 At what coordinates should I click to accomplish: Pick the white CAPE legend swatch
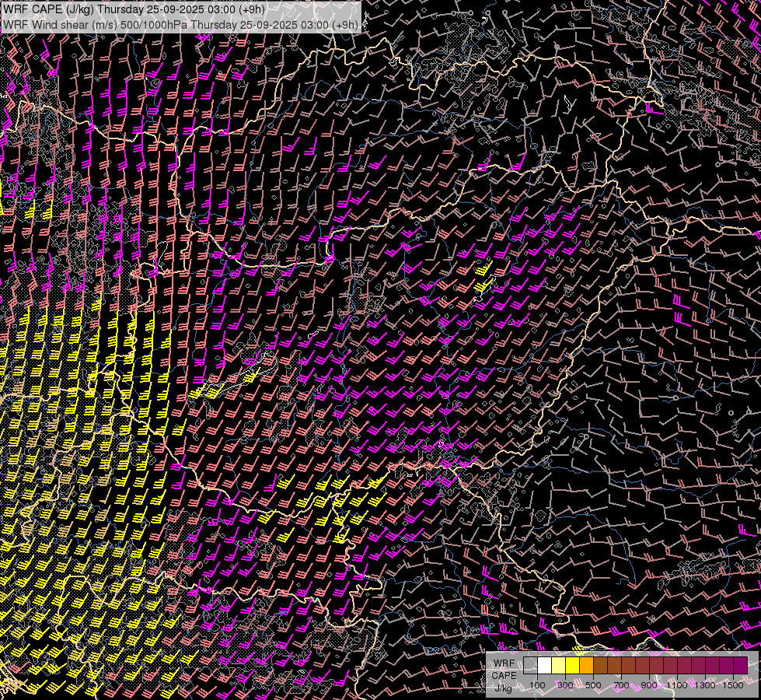pyautogui.click(x=544, y=665)
